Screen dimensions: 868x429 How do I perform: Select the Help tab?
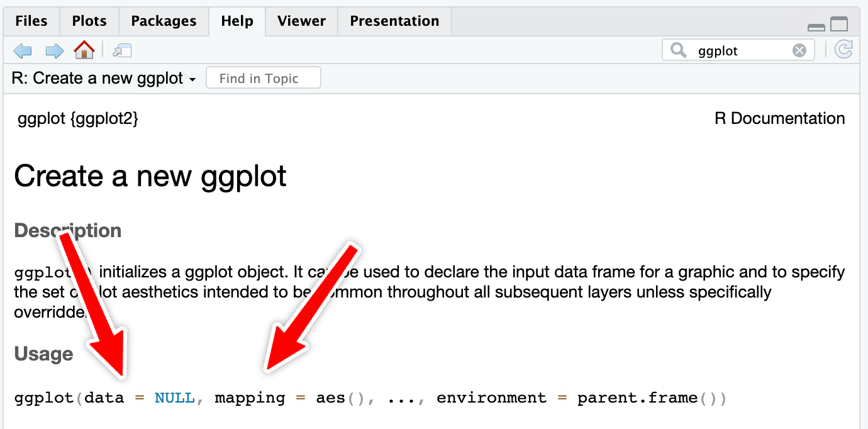click(x=237, y=21)
